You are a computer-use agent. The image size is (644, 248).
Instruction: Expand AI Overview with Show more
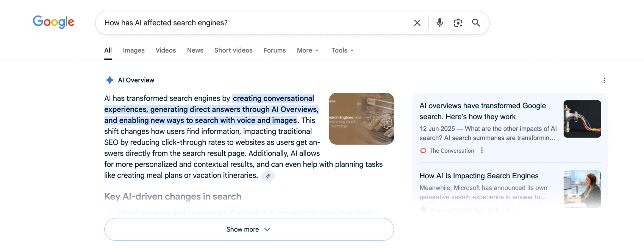click(249, 229)
